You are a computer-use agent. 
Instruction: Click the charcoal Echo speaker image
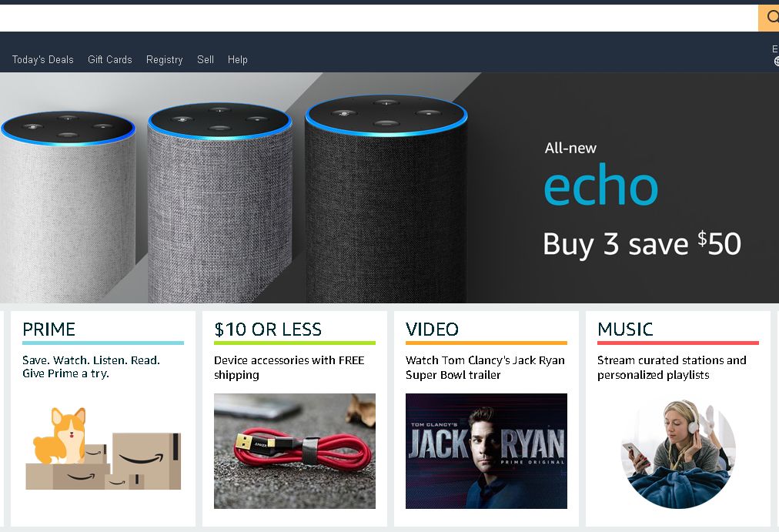pyautogui.click(x=386, y=199)
